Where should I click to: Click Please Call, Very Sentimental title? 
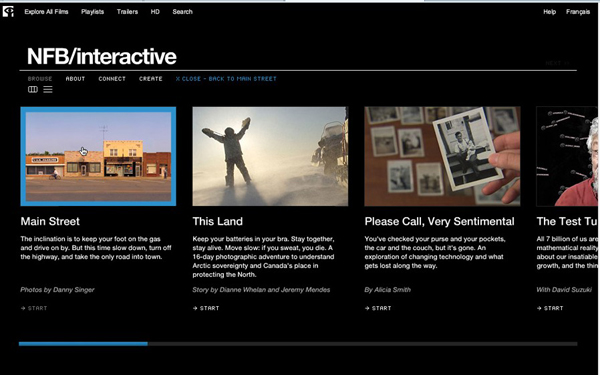click(x=439, y=222)
